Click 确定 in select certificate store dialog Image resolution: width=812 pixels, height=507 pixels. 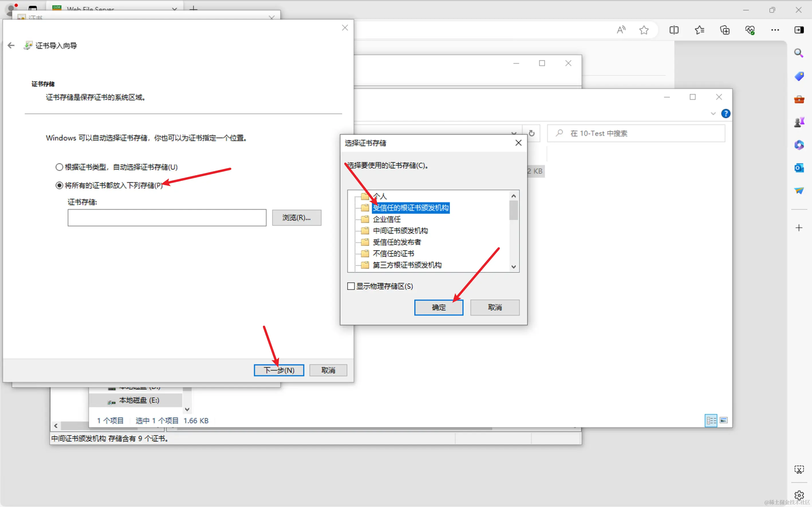[439, 308]
